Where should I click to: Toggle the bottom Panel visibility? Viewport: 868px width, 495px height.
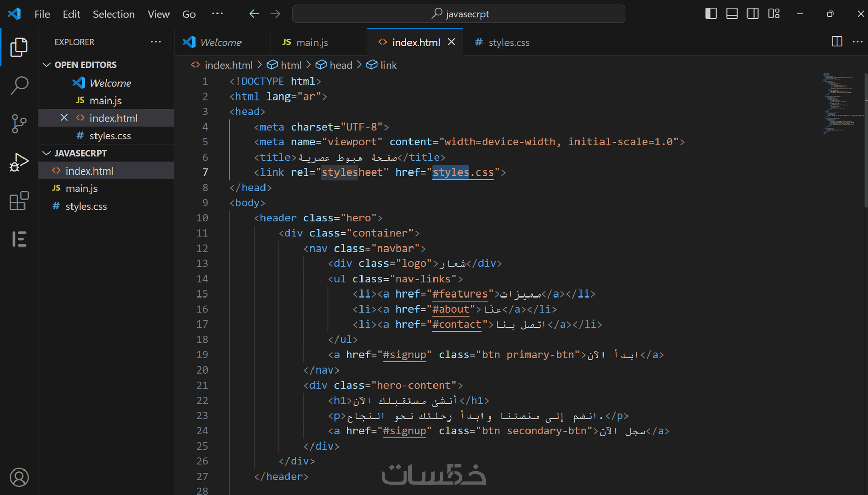pos(732,14)
